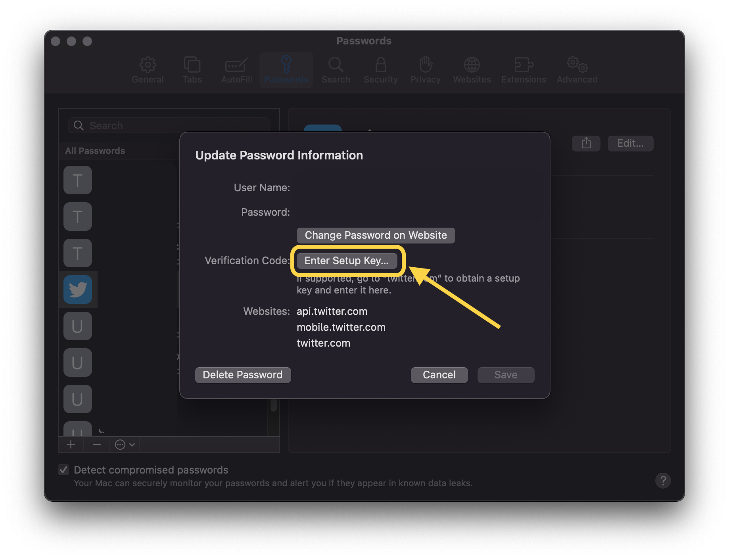This screenshot has height=560, width=729.
Task: Add a new password with plus
Action: tap(71, 445)
